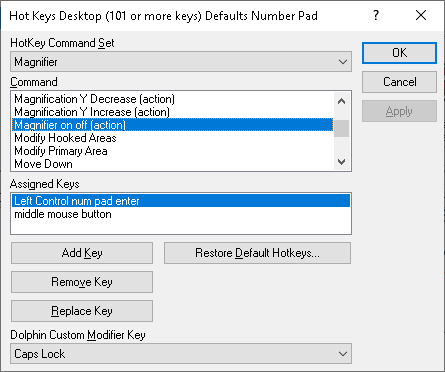Viewport: 445px width, 372px height.
Task: Open the Dolphin Custom Modifier Key dropdown
Action: pos(181,354)
